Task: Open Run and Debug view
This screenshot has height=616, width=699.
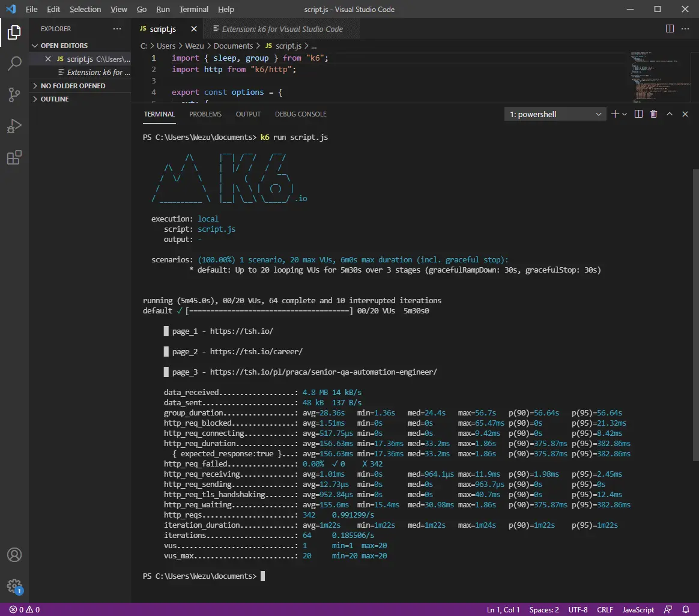Action: [x=14, y=127]
